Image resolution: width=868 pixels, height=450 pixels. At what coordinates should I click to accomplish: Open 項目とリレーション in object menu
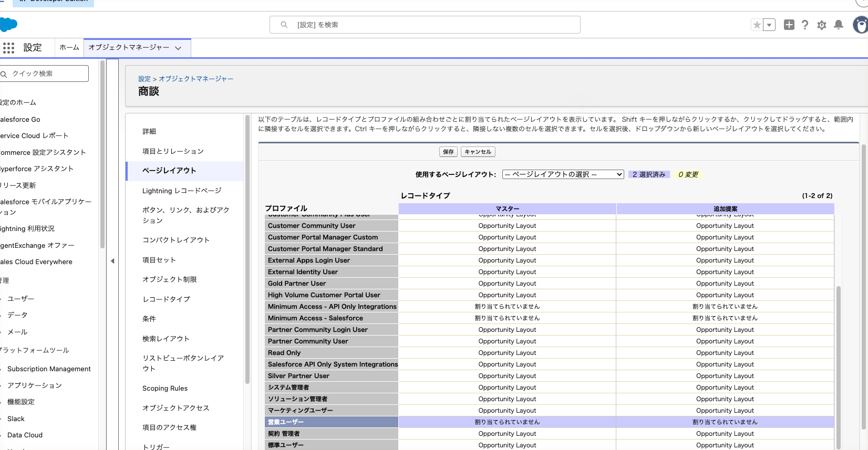173,151
